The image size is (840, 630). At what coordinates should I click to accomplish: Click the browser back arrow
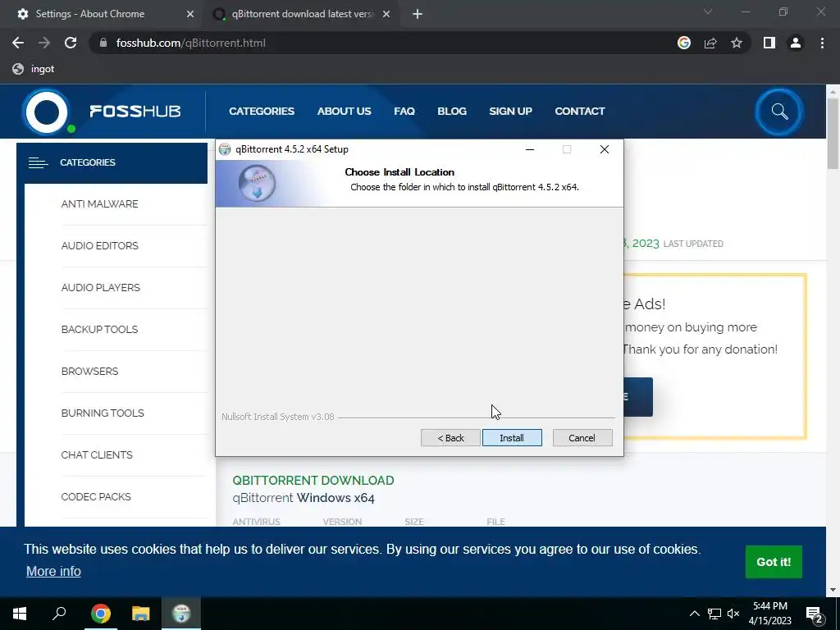click(x=18, y=43)
